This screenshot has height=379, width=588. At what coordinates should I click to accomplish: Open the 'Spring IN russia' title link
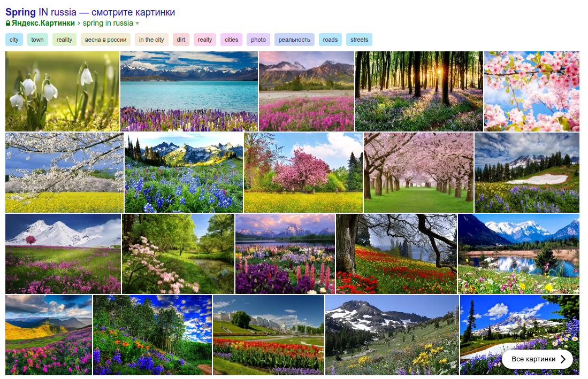pyautogui.click(x=90, y=12)
